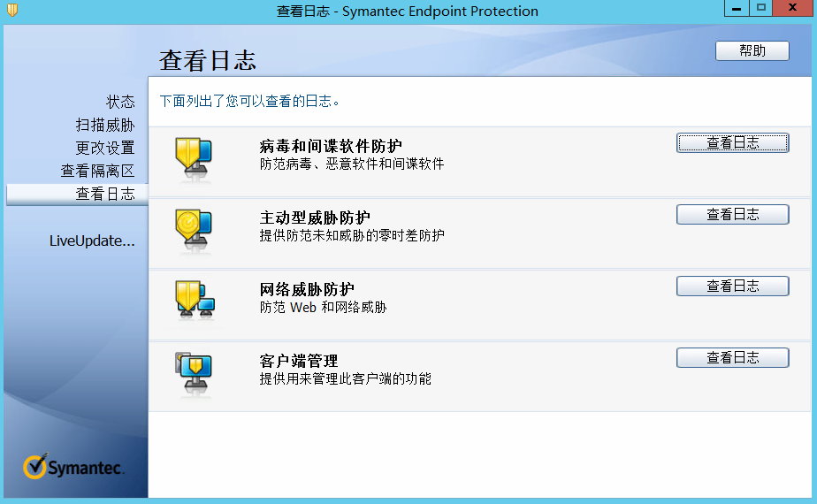Image resolution: width=817 pixels, height=504 pixels.
Task: View logs for 主动型威胁防护
Action: [733, 214]
